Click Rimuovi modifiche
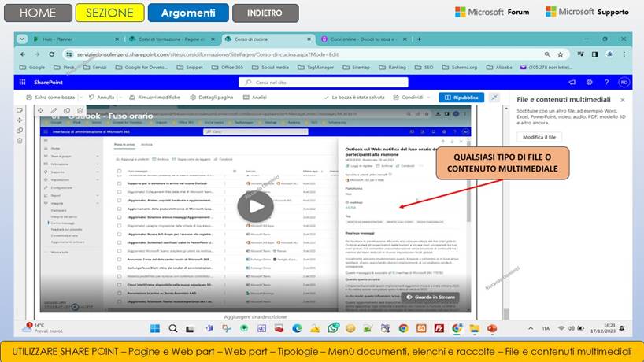Screen dimensions: 644x362 pos(155,98)
